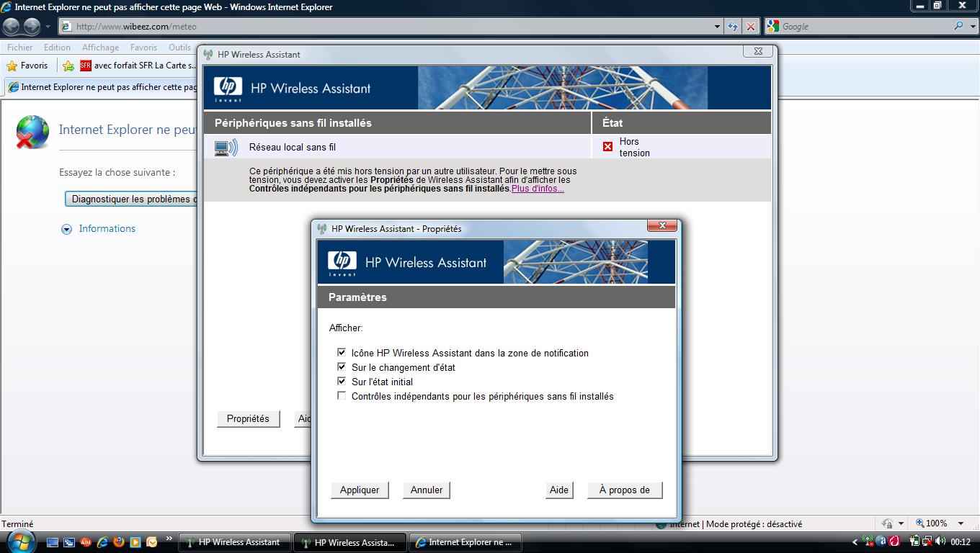This screenshot has width=980, height=553.
Task: Click the add-to-favorites star with arrow icon
Action: click(x=68, y=66)
